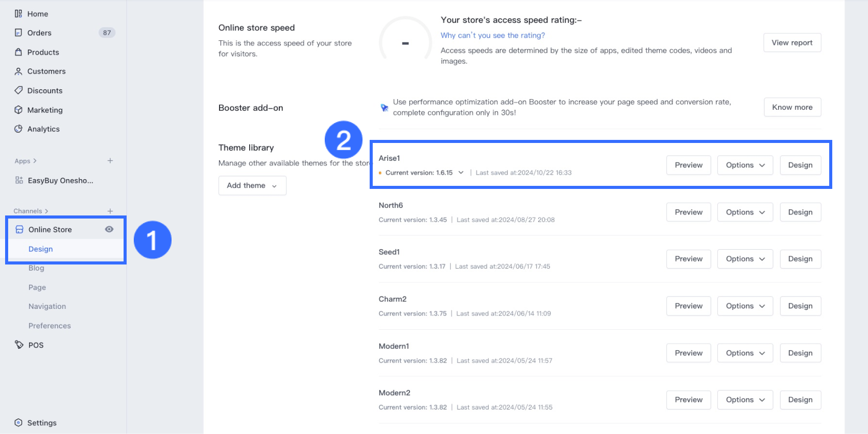Screen dimensions: 868x434
Task: Open the Add theme dropdown
Action: (x=252, y=185)
